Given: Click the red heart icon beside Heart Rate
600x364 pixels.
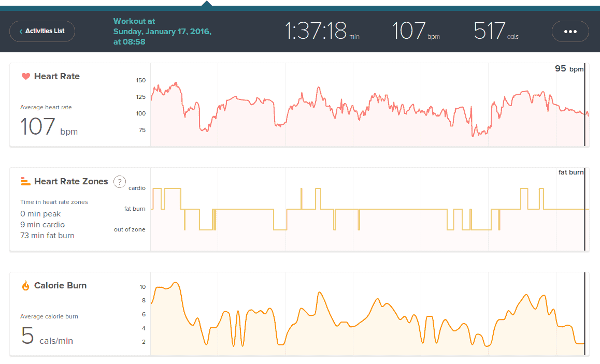Looking at the screenshot, I should 25,77.
